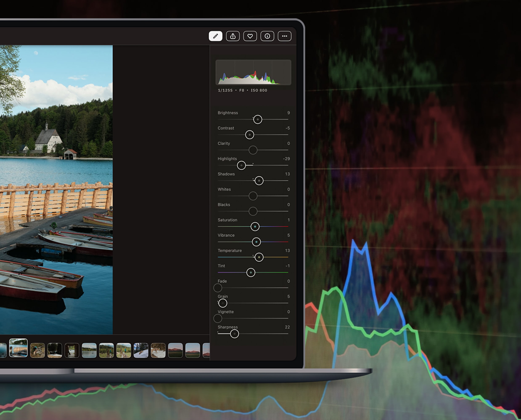Select the dark doorway view thumbnail
The width and height of the screenshot is (521, 420).
72,350
